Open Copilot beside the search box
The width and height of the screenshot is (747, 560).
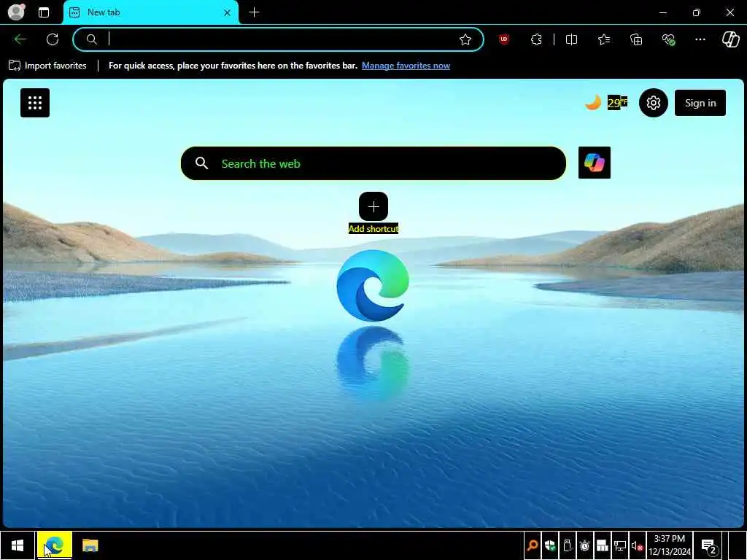pyautogui.click(x=594, y=163)
